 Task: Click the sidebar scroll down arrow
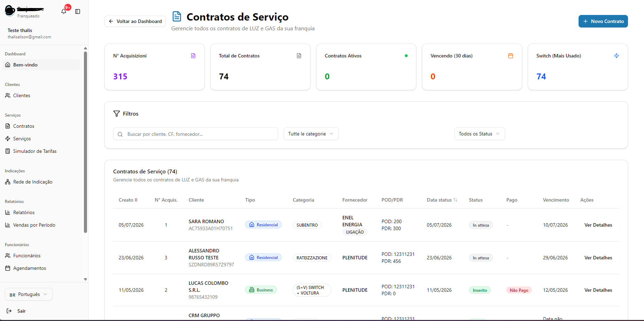tap(85, 279)
